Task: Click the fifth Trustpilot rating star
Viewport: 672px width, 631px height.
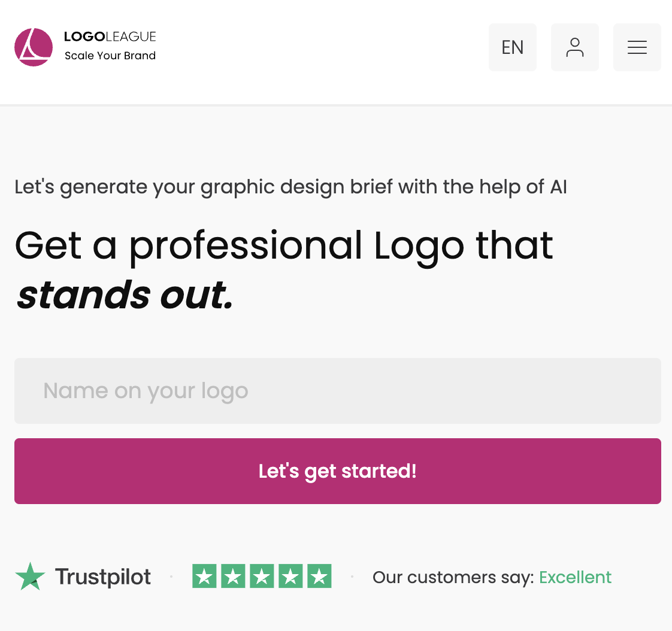Action: 319,577
